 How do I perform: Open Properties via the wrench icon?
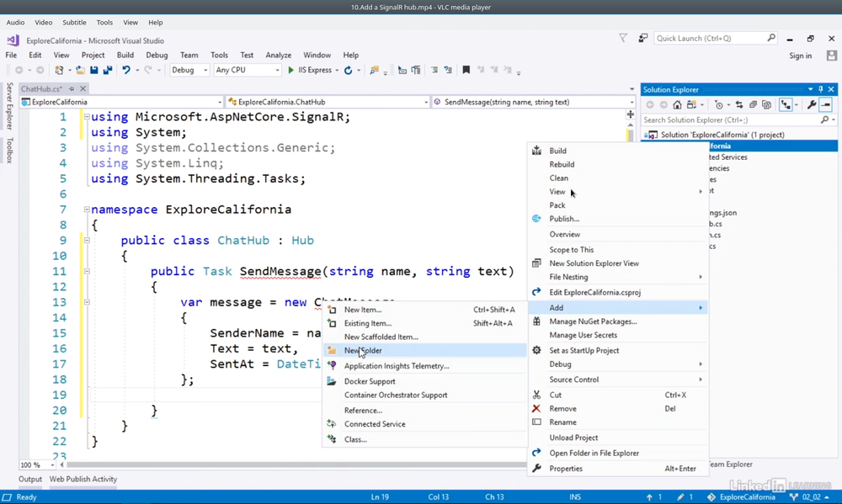[812, 105]
